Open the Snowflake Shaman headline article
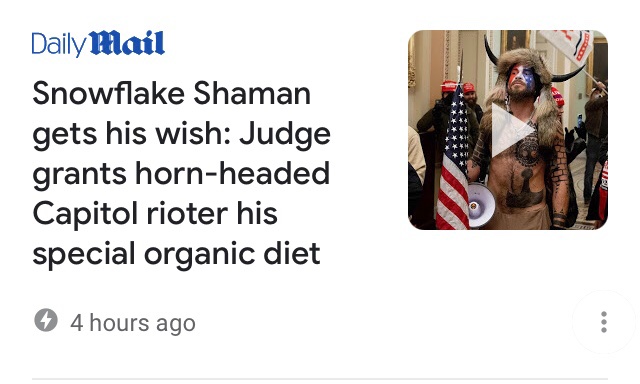The width and height of the screenshot is (640, 384). click(x=181, y=173)
